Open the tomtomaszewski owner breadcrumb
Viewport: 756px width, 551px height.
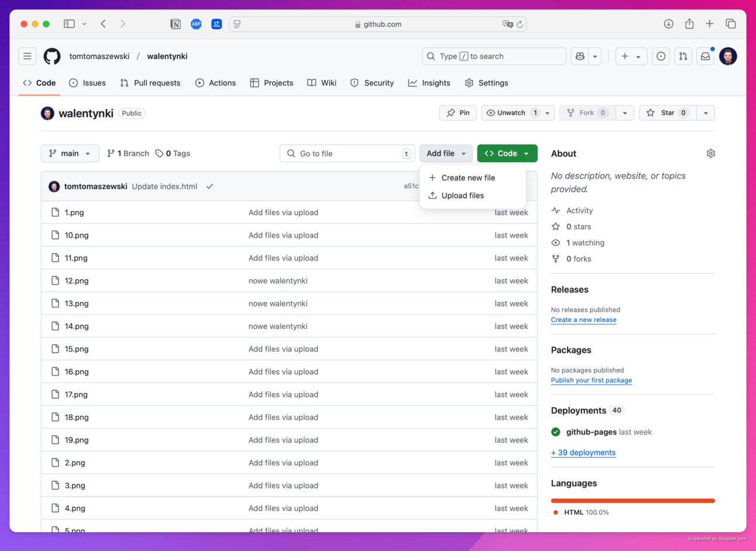coord(99,56)
